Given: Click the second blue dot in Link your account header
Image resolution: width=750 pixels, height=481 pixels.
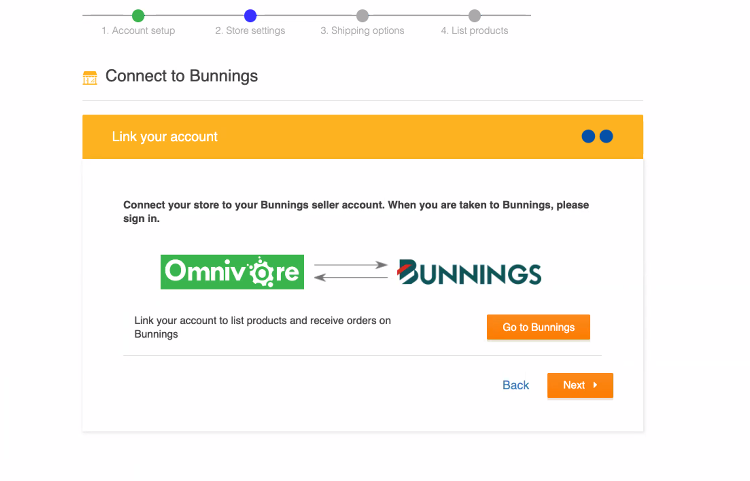Looking at the screenshot, I should (x=606, y=137).
